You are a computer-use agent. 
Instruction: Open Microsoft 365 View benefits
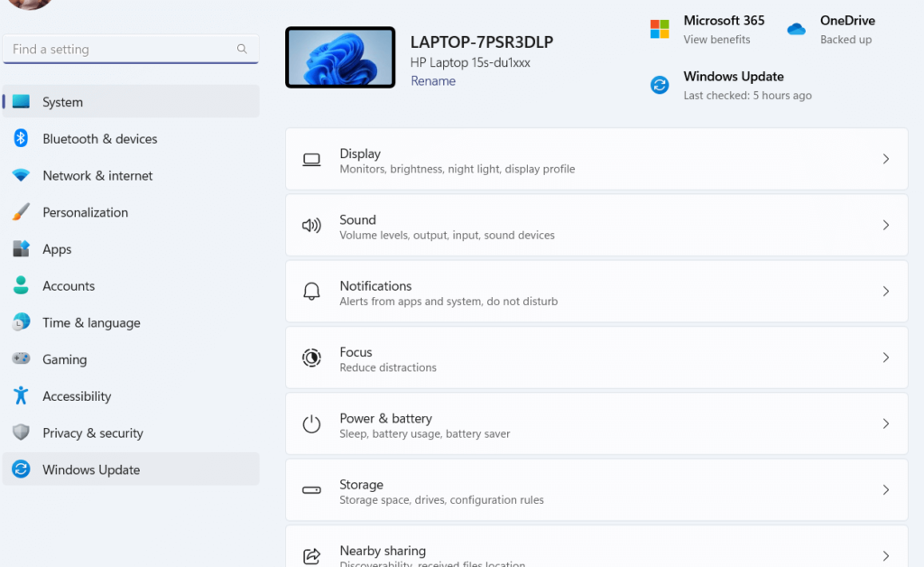[x=716, y=40]
